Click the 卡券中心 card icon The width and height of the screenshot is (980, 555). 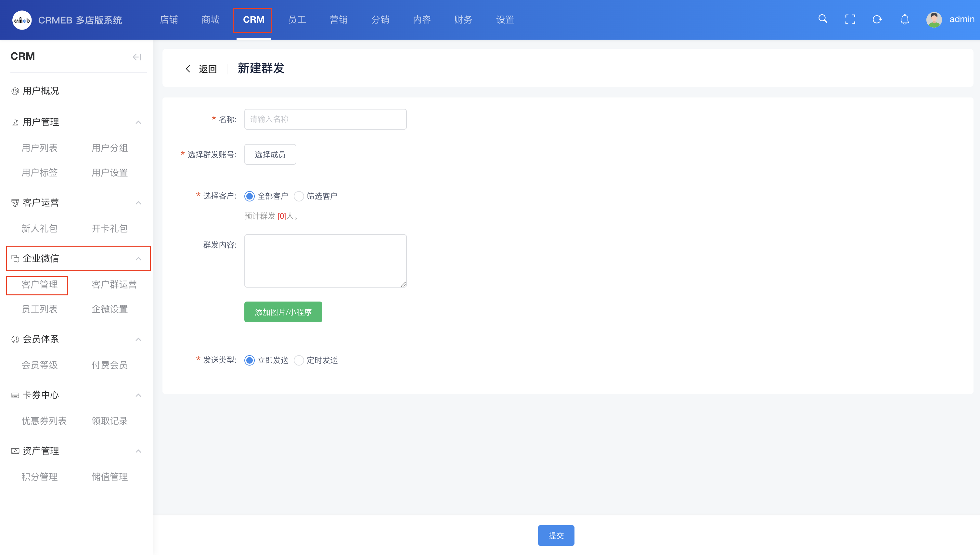point(15,395)
